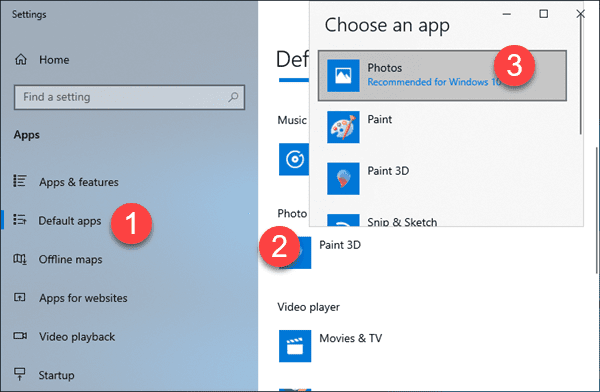Change the Movies & TV video player default

(351, 338)
